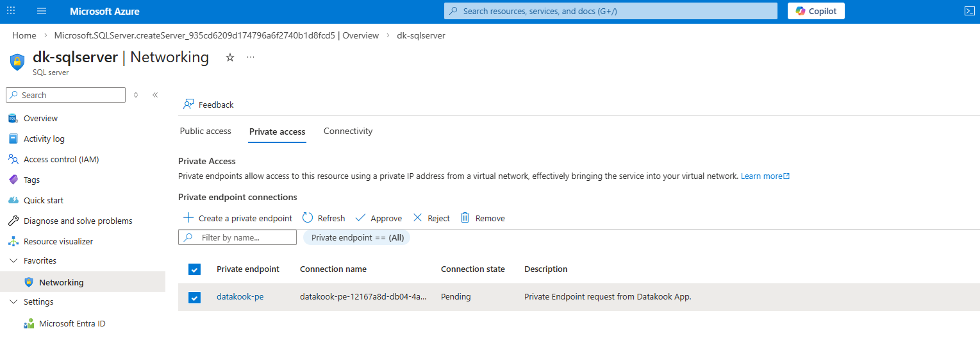Click the Approve checkmark icon
Image resolution: width=980 pixels, height=338 pixels.
point(360,218)
